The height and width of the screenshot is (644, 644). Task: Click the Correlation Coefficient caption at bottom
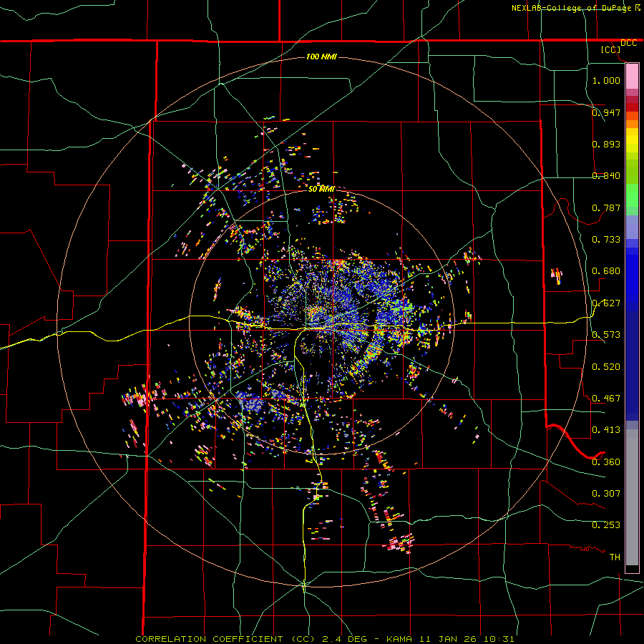(x=324, y=639)
